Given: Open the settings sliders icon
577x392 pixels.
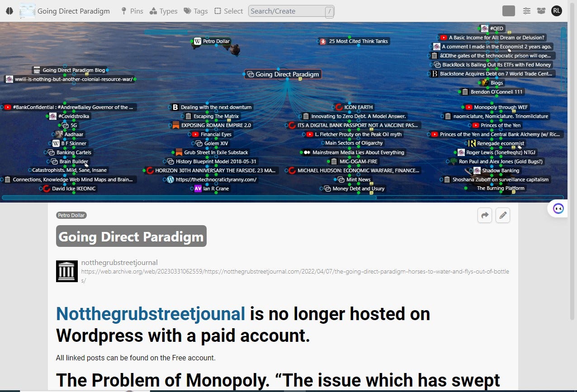Looking at the screenshot, I should point(527,11).
